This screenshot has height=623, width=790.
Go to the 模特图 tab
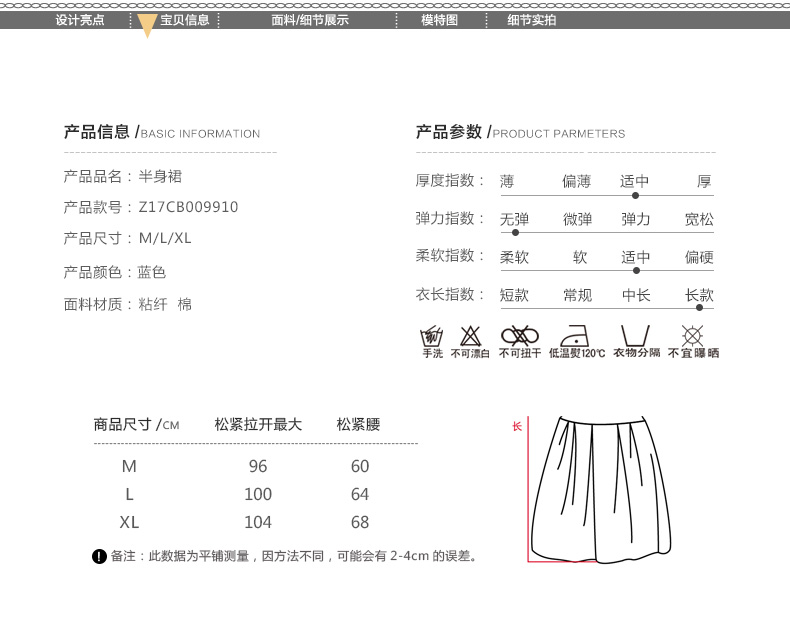(x=439, y=20)
